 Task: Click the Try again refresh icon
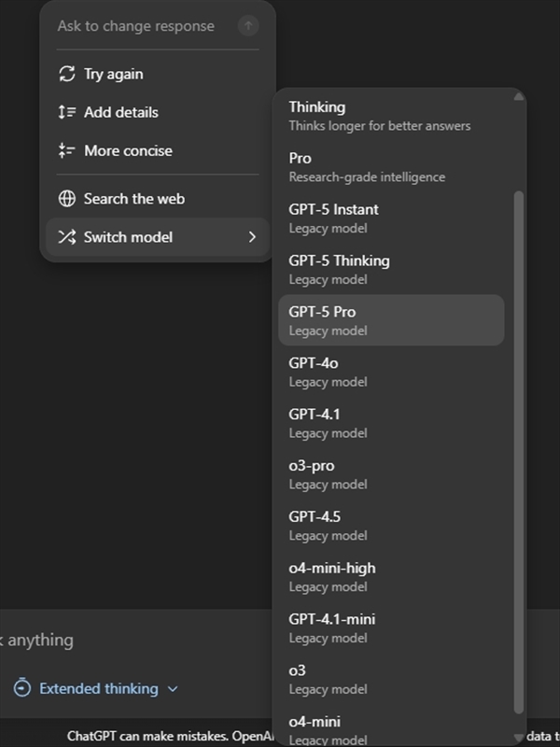coord(66,74)
